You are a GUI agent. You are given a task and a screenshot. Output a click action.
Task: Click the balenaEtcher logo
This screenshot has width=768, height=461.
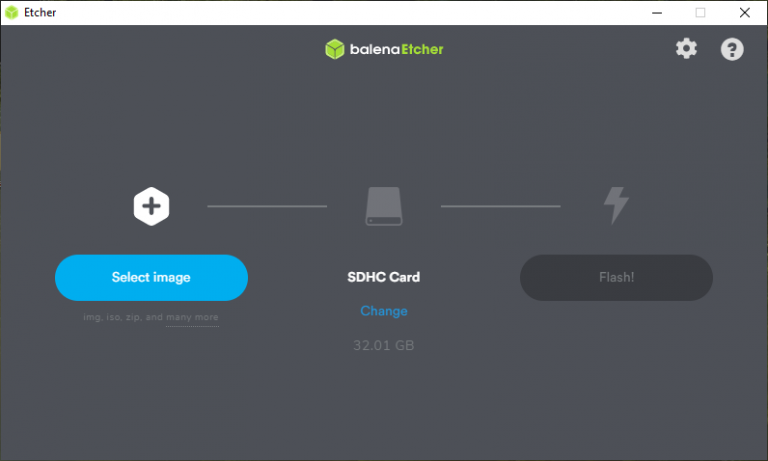click(384, 49)
